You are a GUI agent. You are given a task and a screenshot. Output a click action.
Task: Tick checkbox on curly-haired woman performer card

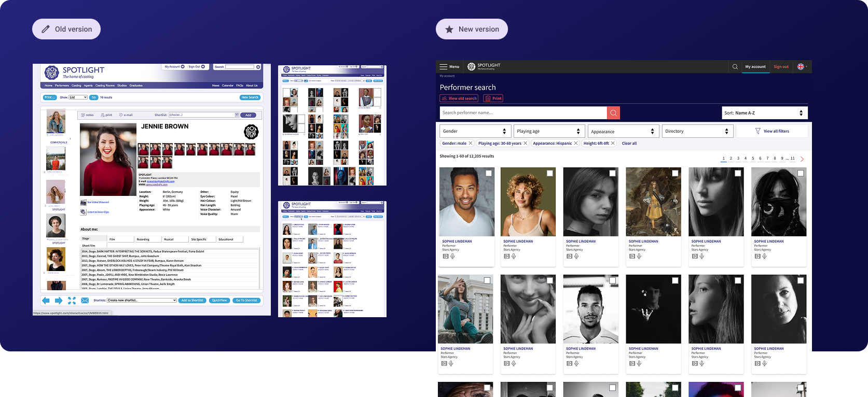pos(550,173)
